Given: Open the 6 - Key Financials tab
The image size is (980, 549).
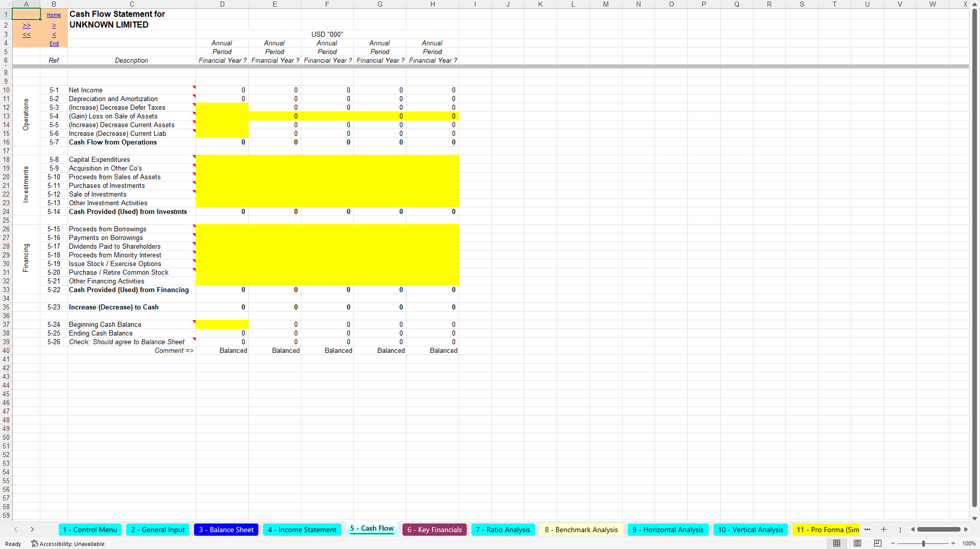Looking at the screenshot, I should point(435,530).
